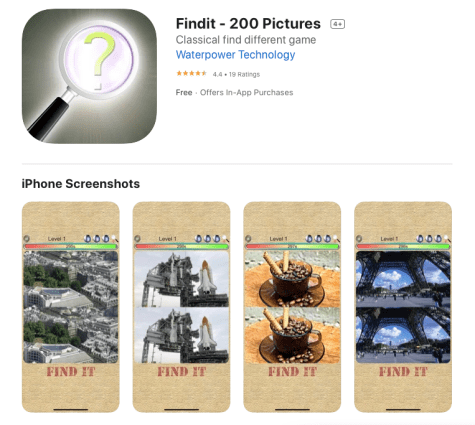Image resolution: width=475 pixels, height=425 pixels.
Task: Open the Waterpower Technology developer link
Action: (x=235, y=55)
